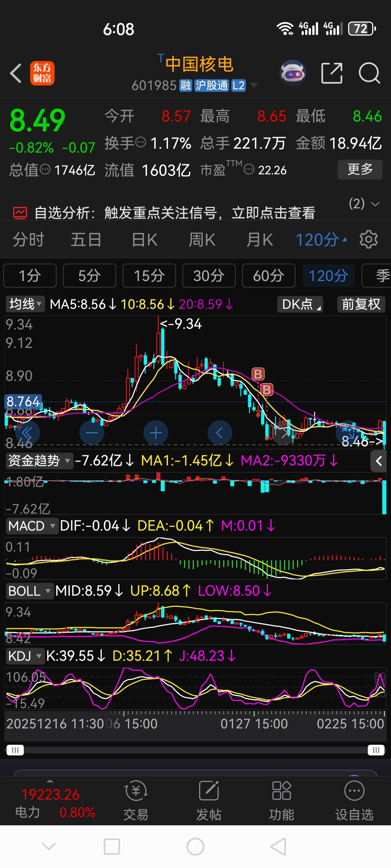The image size is (391, 868).
Task: Tap the 沪股通 tag
Action: click(212, 86)
